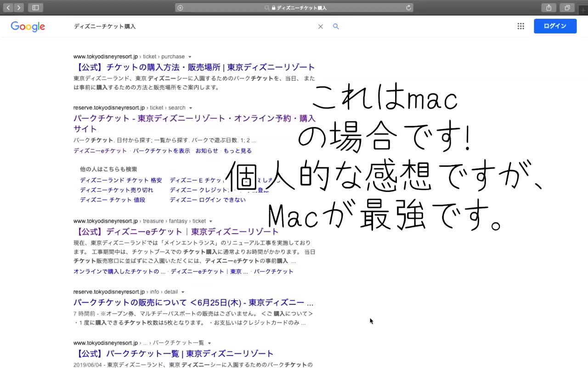Screen dimensions: 588x368
Task: Select related search ディズニー ログイン できない
Action: pyautogui.click(x=208, y=200)
